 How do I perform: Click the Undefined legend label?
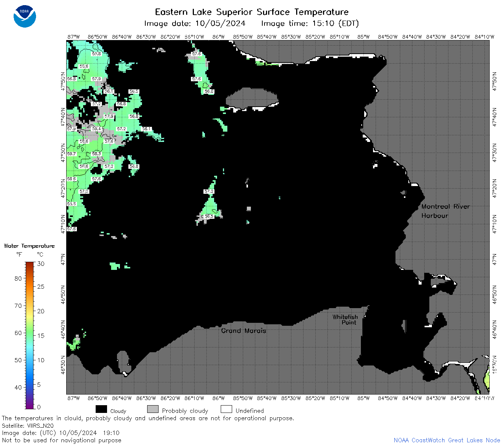pos(250,411)
